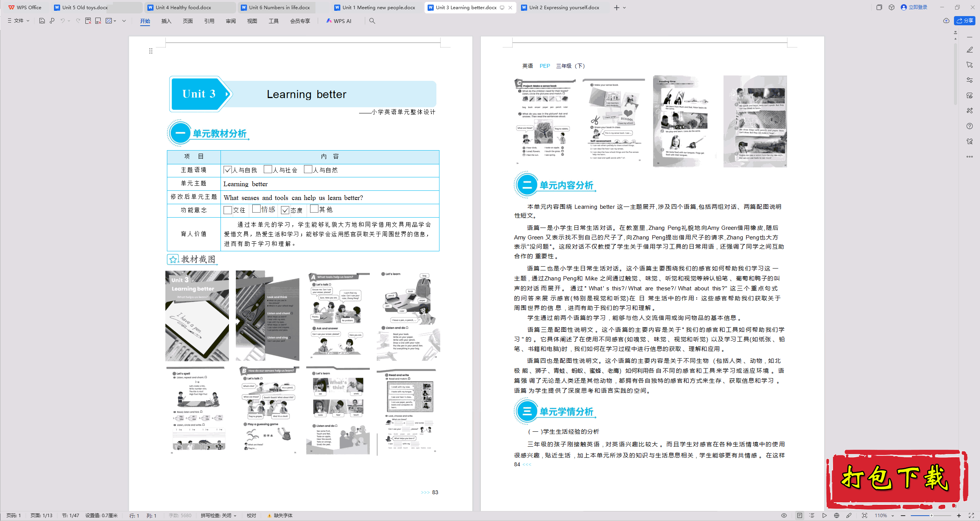Viewport: 980px width, 521px height.
Task: Click the first textbook cover thumbnail
Action: [197, 316]
